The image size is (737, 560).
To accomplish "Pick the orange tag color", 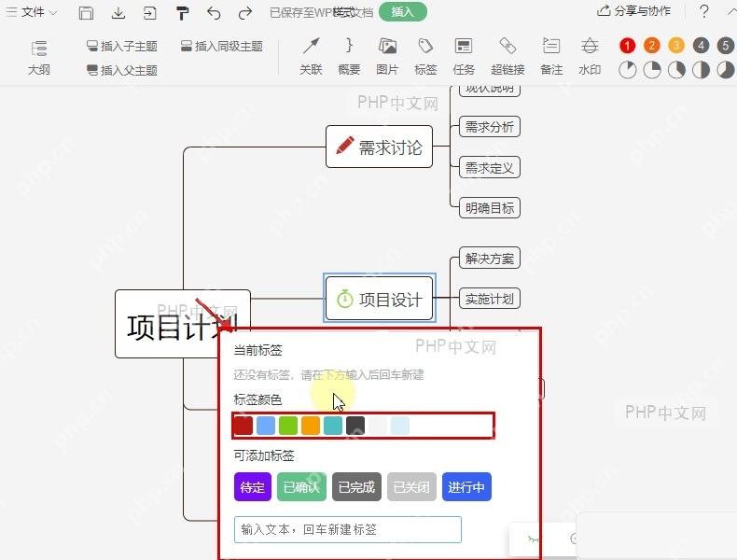I will coord(311,426).
